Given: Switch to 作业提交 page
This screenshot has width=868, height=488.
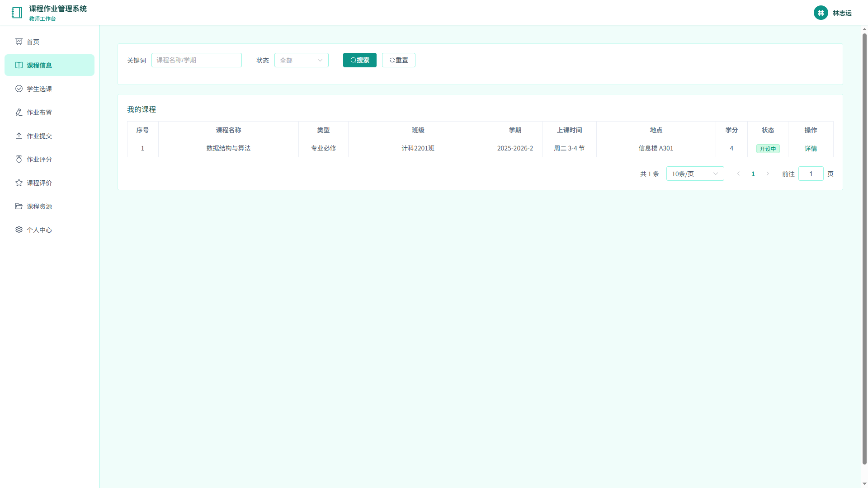Looking at the screenshot, I should tap(50, 136).
